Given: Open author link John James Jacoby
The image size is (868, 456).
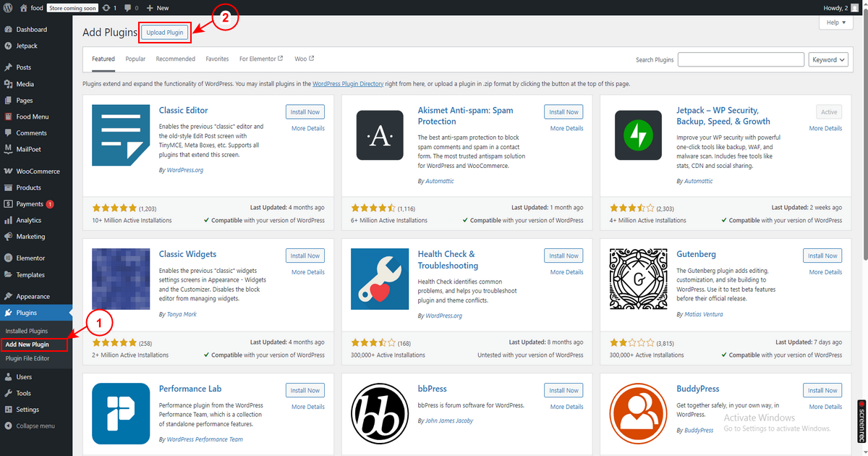Looking at the screenshot, I should click(x=449, y=421).
